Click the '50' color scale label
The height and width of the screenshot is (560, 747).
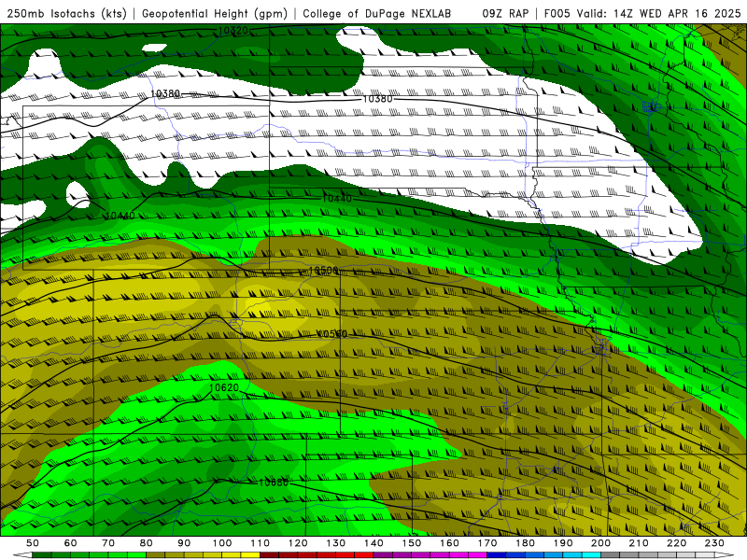tap(33, 543)
